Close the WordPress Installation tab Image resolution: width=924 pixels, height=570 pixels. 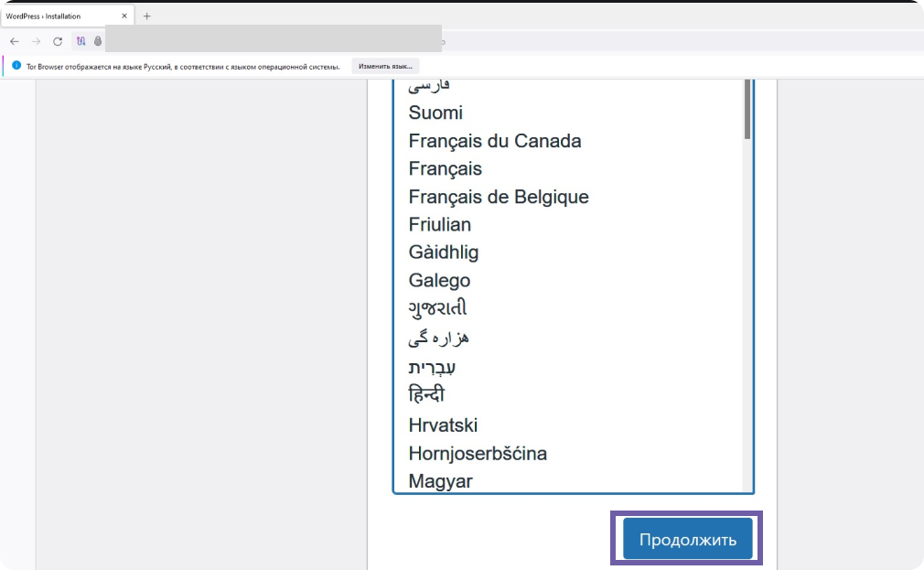[124, 16]
